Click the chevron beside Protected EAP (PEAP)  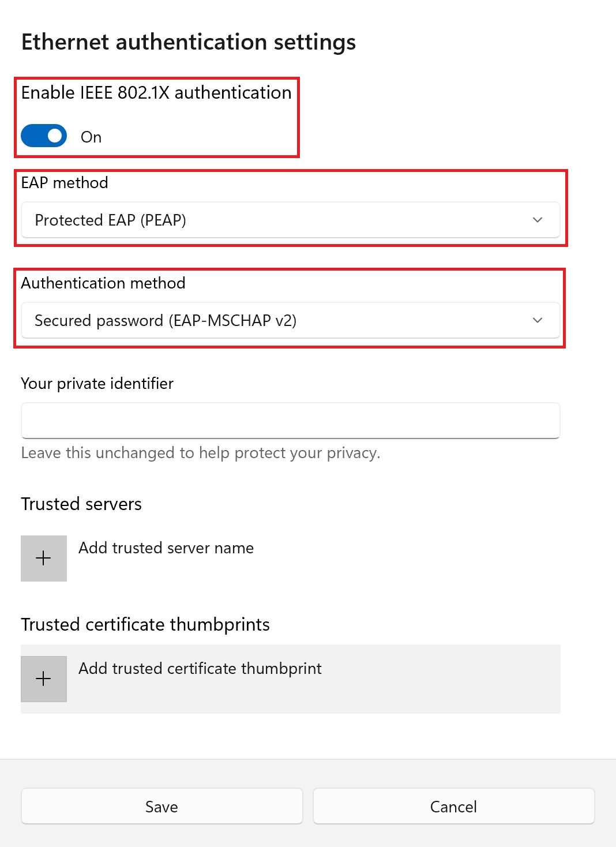pyautogui.click(x=538, y=220)
